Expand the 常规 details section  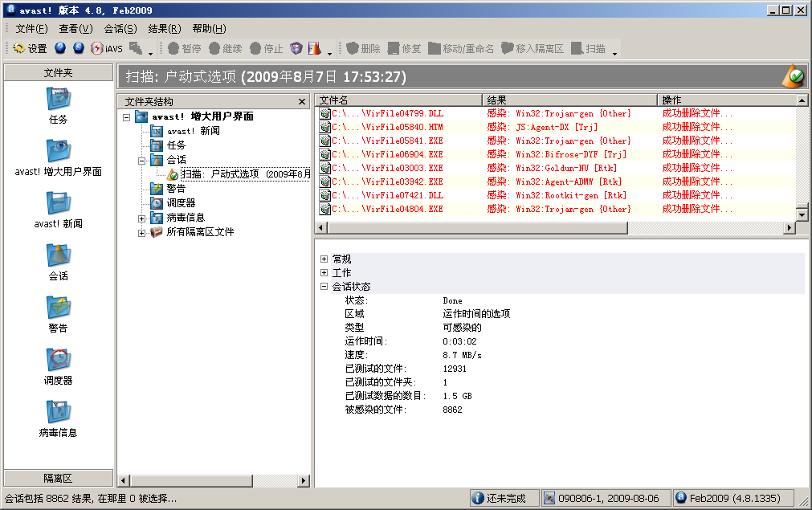tap(324, 259)
